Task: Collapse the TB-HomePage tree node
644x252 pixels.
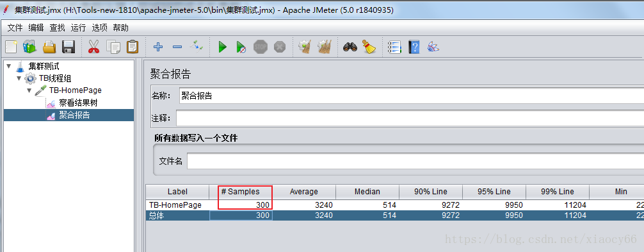Action: pos(29,90)
